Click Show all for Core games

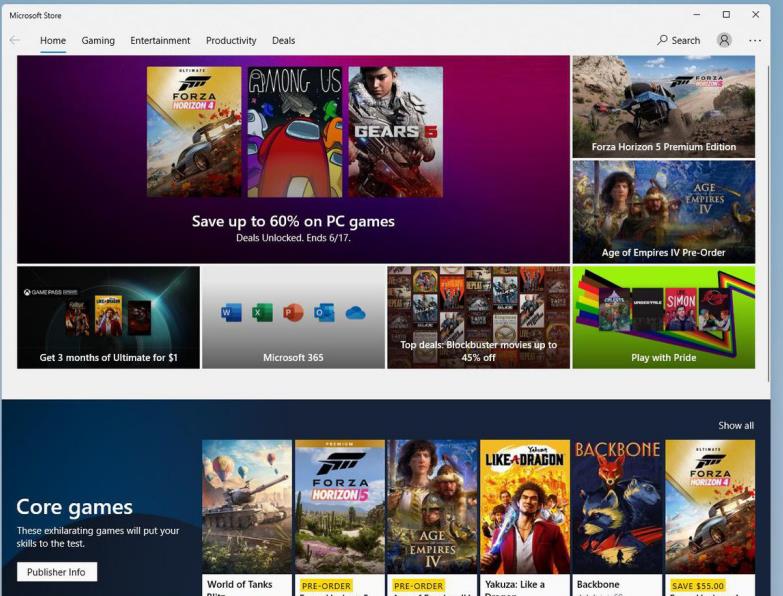736,425
